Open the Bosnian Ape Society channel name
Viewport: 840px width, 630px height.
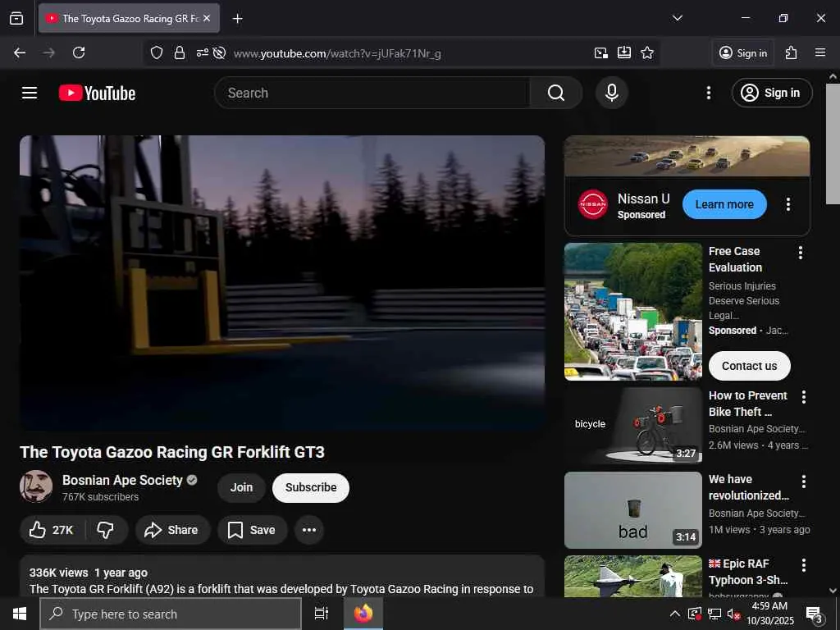[x=122, y=480]
